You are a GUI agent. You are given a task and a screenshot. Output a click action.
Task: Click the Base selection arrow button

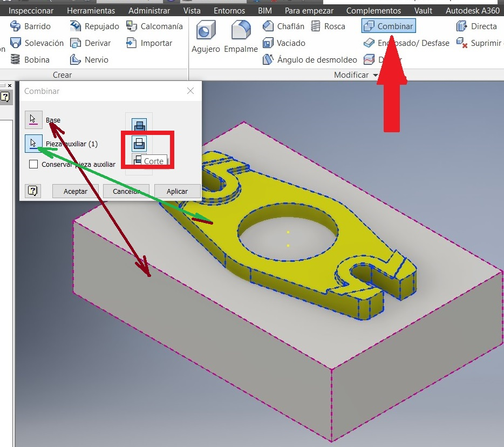33,120
